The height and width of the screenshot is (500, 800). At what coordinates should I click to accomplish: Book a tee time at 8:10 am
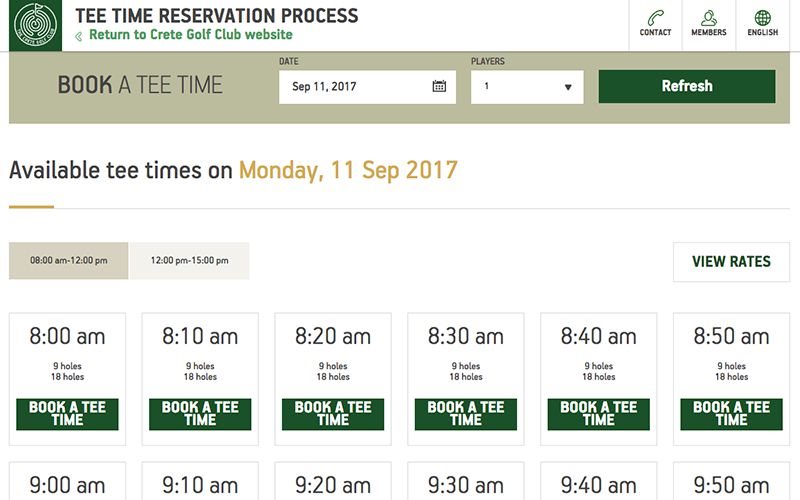click(200, 414)
